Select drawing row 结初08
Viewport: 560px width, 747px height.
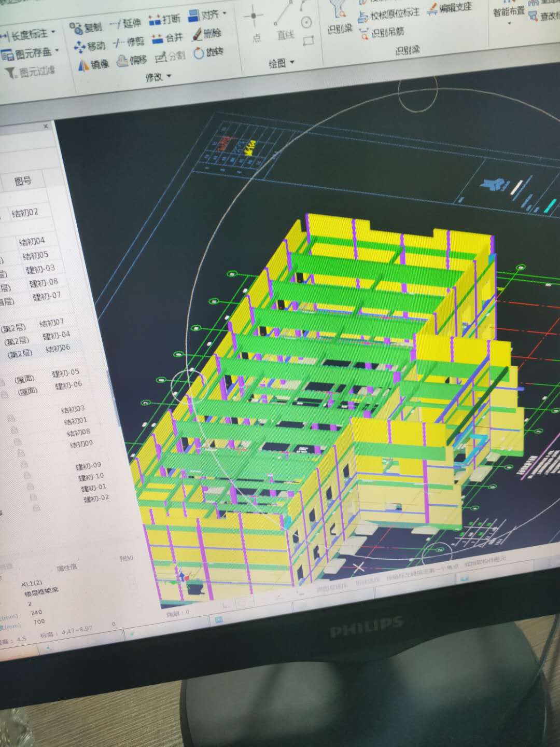pos(78,432)
